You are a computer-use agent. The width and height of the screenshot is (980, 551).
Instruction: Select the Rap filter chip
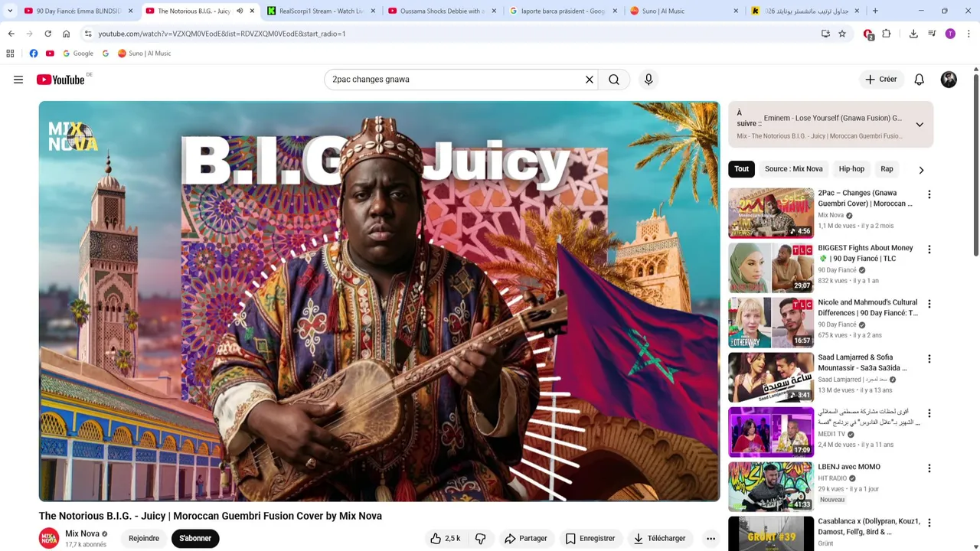[x=887, y=169]
